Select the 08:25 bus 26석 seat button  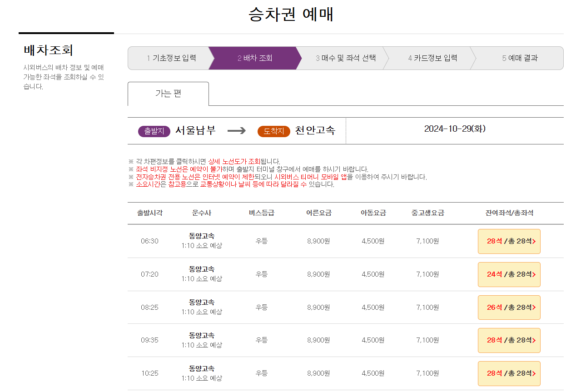tap(509, 308)
